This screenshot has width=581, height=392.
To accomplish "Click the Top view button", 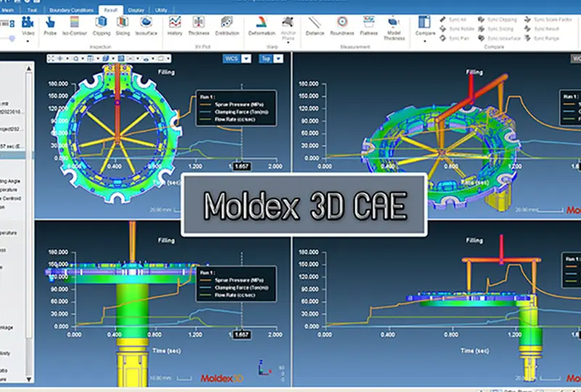I will [266, 59].
